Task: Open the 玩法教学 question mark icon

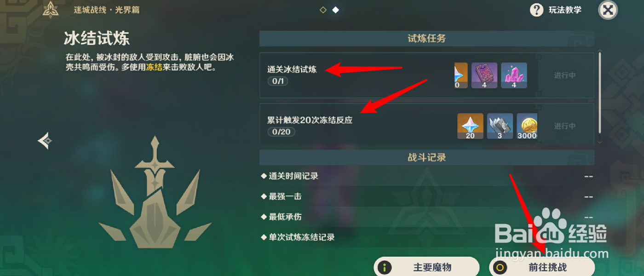Action: click(536, 10)
